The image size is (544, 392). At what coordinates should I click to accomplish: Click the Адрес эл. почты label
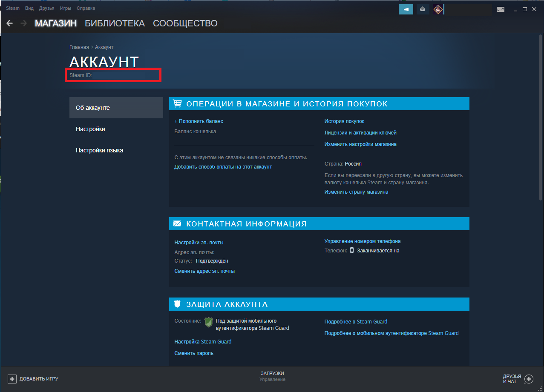(x=194, y=252)
